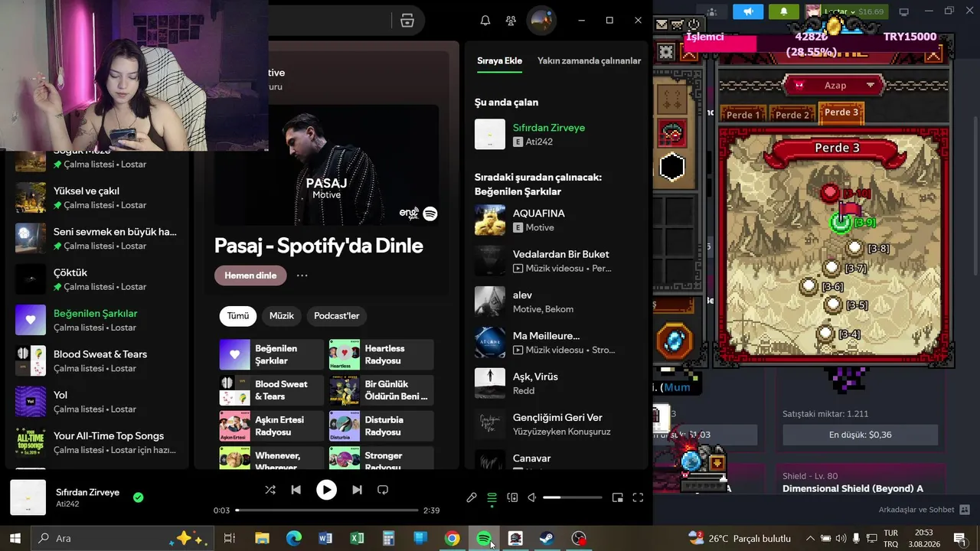Select stage 3-8 on the game map
The height and width of the screenshot is (551, 980).
[x=855, y=248]
